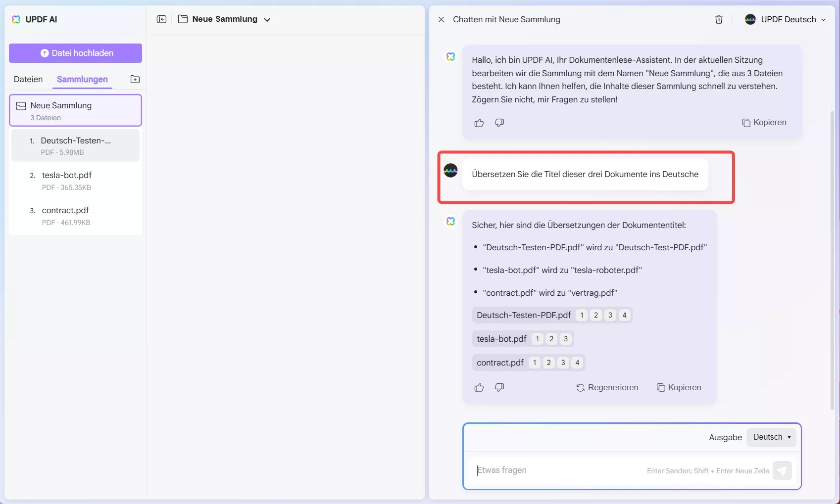This screenshot has height=504, width=840.
Task: Click the Etwas fragen input field
Action: click(544, 470)
